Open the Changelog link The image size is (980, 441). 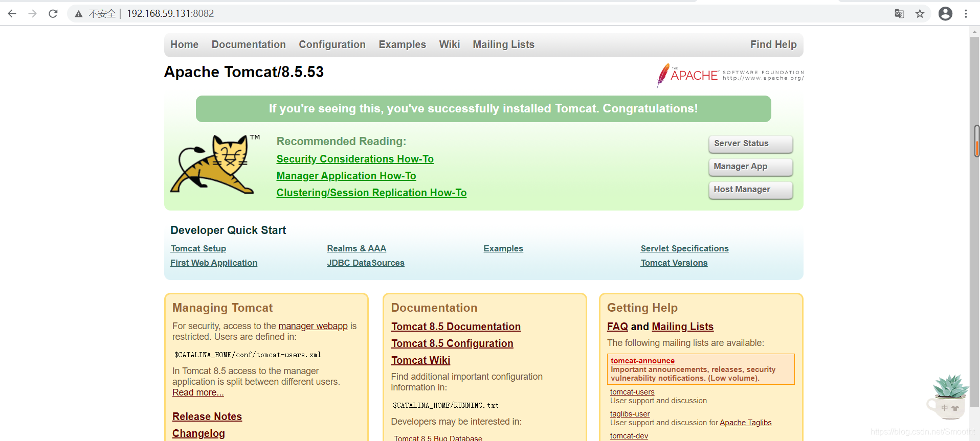tap(198, 433)
